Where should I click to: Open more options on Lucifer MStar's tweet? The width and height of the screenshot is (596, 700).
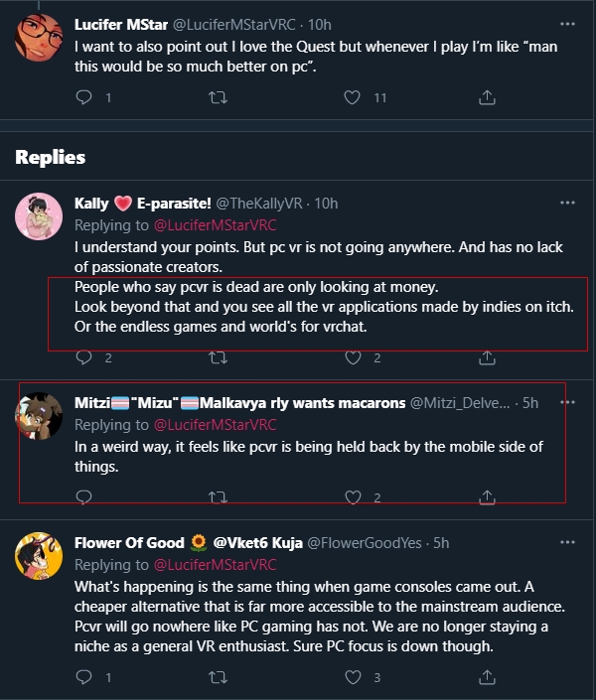(x=567, y=23)
